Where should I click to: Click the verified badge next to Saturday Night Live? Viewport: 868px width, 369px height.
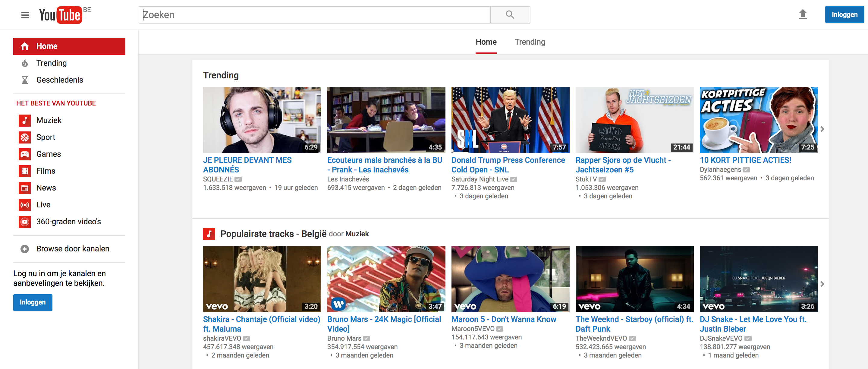514,179
